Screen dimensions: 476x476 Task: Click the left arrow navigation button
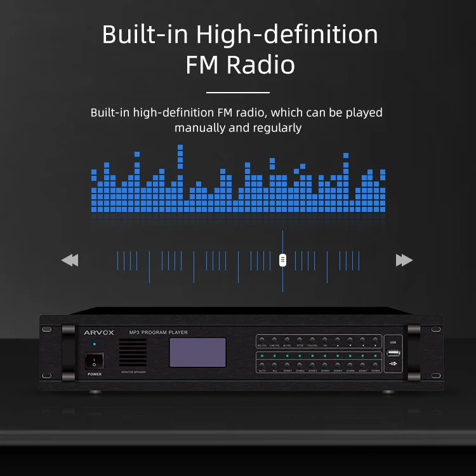[362, 340]
